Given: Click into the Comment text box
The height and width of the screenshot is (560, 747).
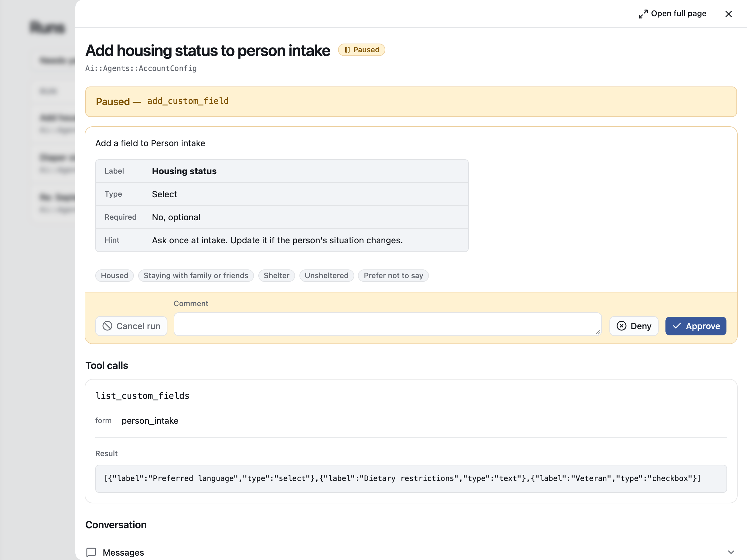Looking at the screenshot, I should [x=387, y=324].
